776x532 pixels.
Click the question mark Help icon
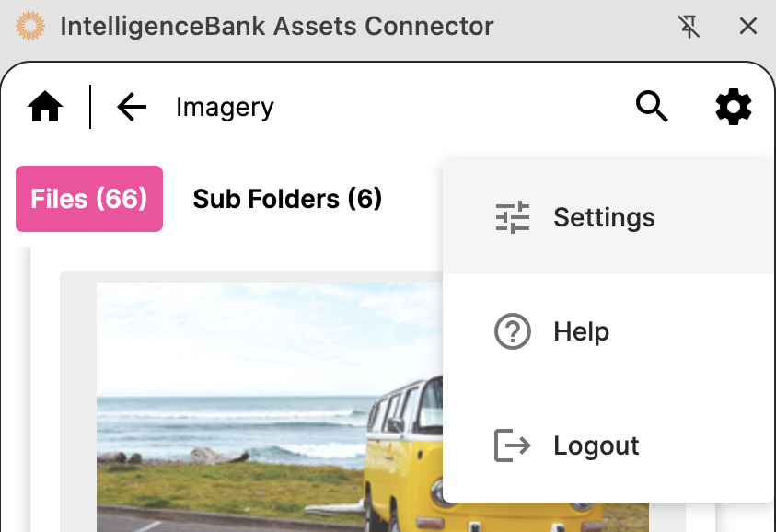coord(513,331)
